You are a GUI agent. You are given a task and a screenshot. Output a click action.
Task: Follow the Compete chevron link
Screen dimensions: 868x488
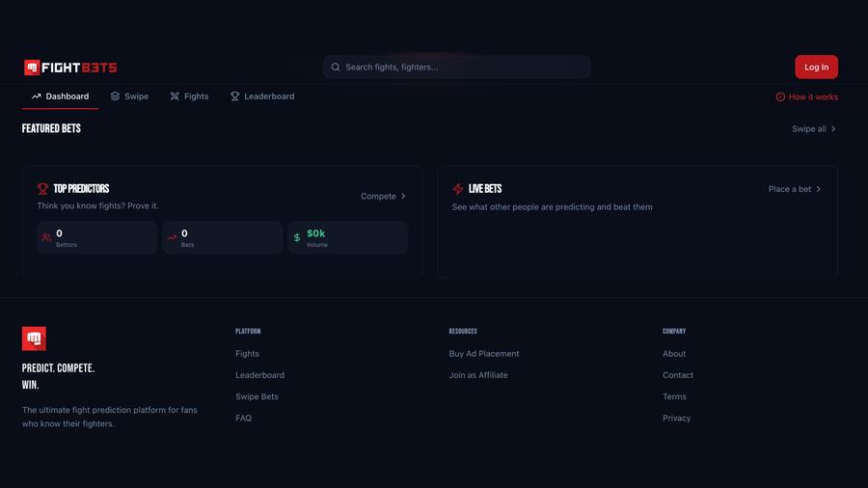(383, 197)
